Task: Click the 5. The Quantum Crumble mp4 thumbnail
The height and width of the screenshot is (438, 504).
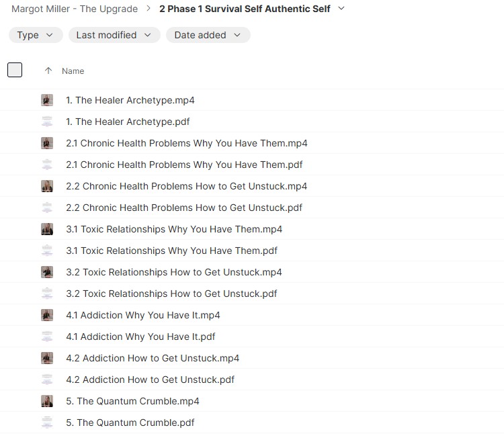Action: point(47,401)
